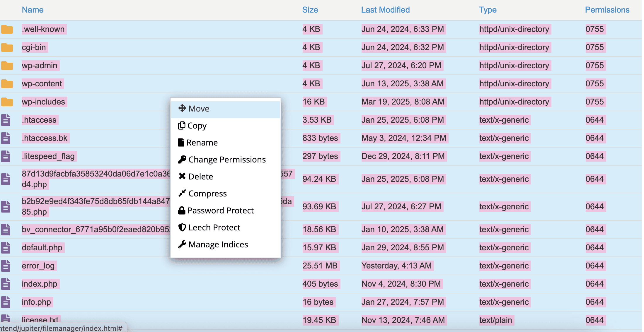
Task: Select the info.php file name
Action: pyautogui.click(x=36, y=302)
